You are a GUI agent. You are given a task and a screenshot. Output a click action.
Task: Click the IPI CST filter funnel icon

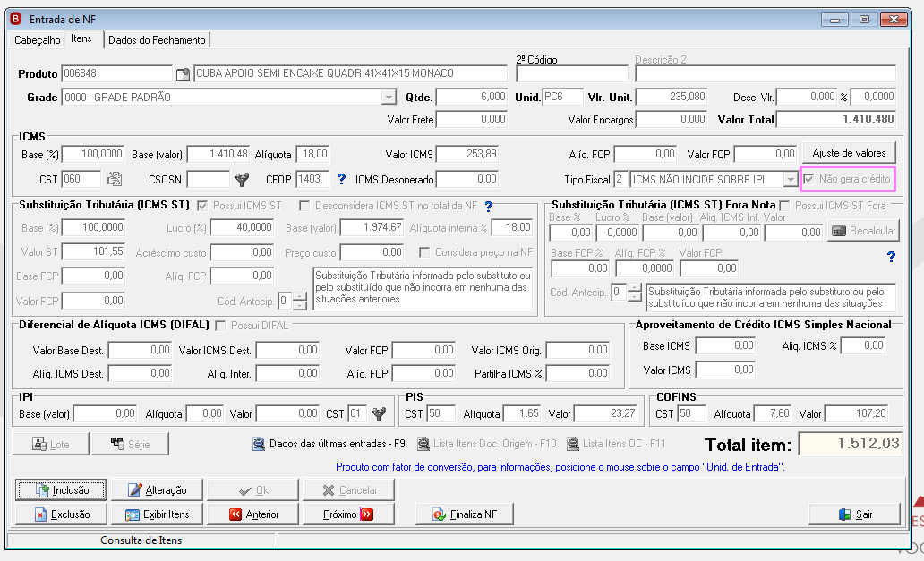pyautogui.click(x=379, y=414)
